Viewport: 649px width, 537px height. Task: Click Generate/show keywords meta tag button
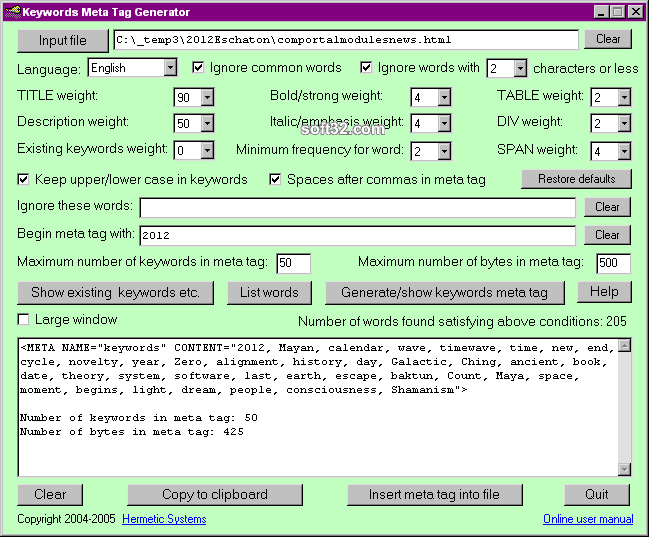[x=445, y=293]
